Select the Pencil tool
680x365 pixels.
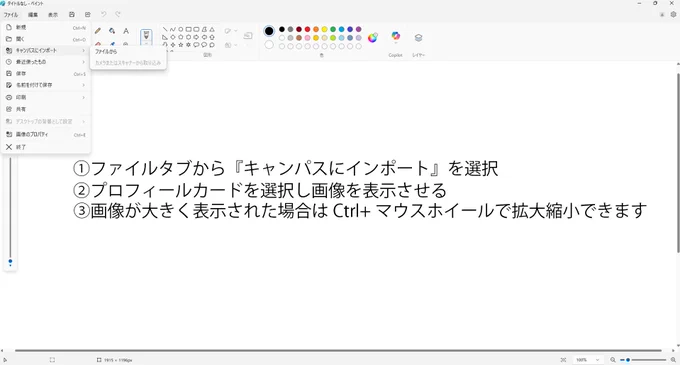(98, 31)
